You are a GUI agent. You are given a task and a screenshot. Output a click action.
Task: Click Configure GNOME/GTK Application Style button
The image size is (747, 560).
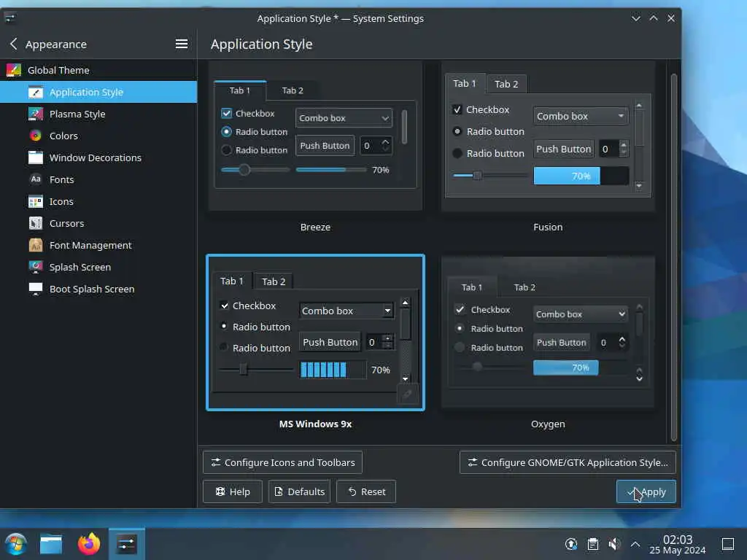568,462
